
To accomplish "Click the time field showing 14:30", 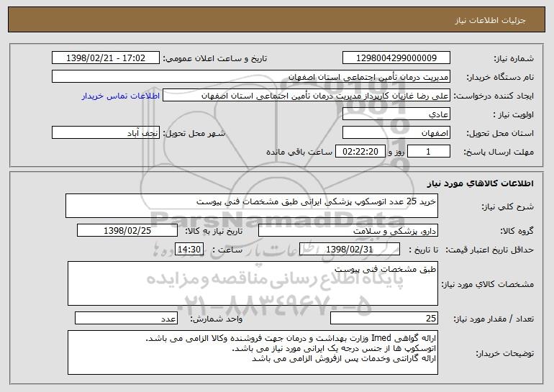I will pos(189,249).
